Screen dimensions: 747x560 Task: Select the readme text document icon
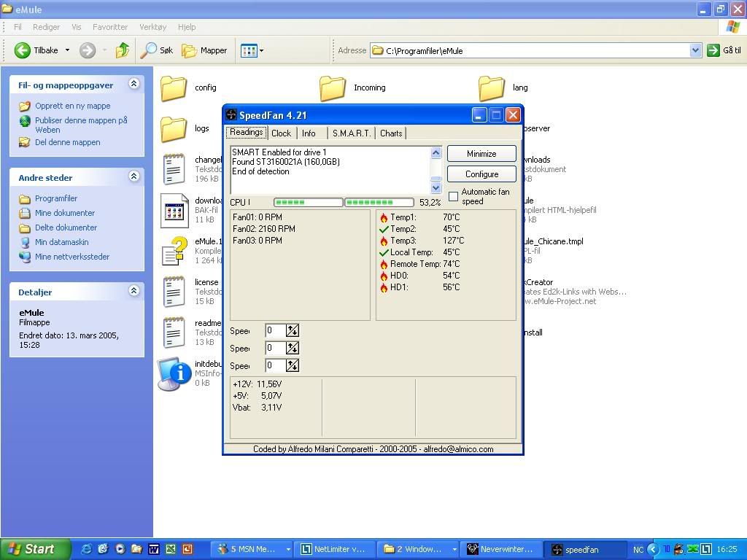174,332
